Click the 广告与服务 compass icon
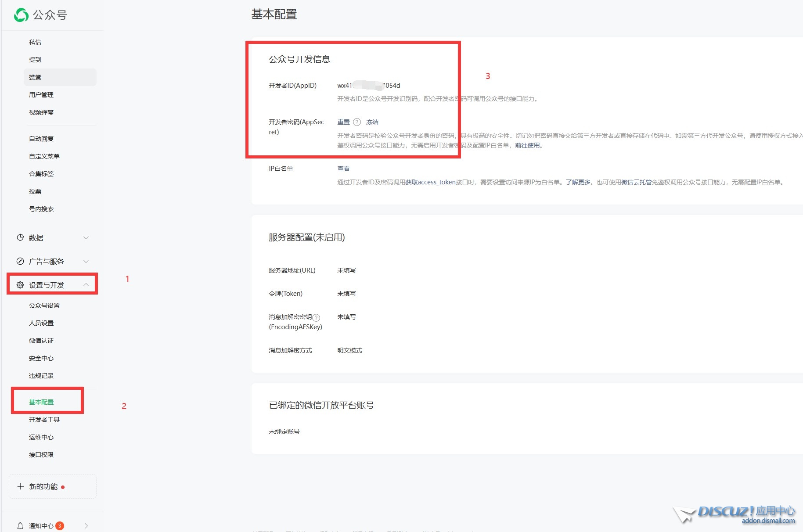This screenshot has width=803, height=532. [20, 261]
